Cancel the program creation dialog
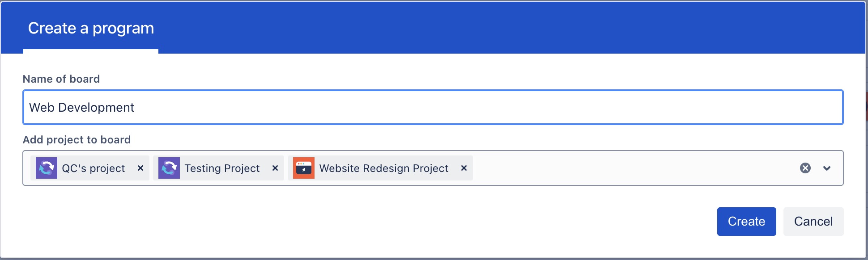Image resolution: width=868 pixels, height=260 pixels. (x=813, y=222)
